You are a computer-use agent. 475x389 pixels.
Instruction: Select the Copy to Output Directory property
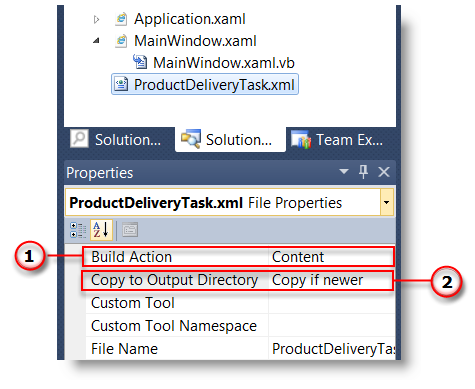tap(174, 280)
